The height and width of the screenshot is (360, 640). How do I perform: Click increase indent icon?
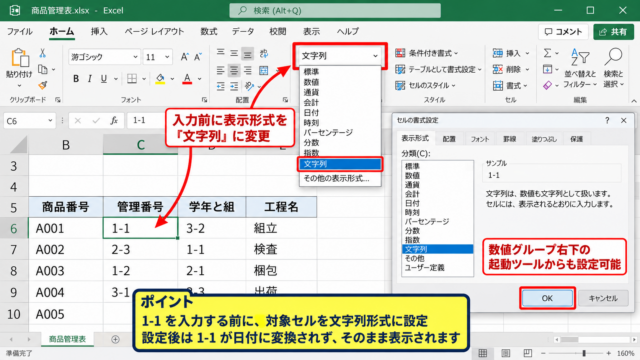point(234,86)
